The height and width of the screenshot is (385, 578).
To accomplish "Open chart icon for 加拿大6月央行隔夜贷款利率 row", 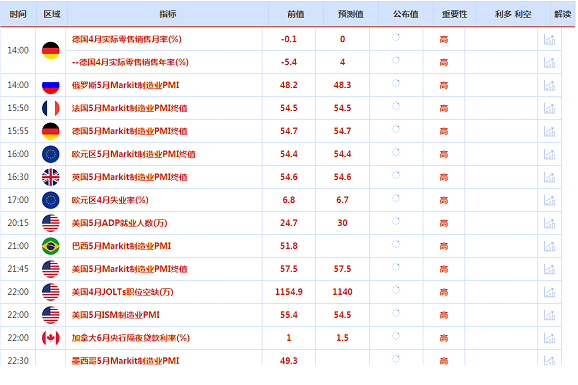I will (x=549, y=338).
